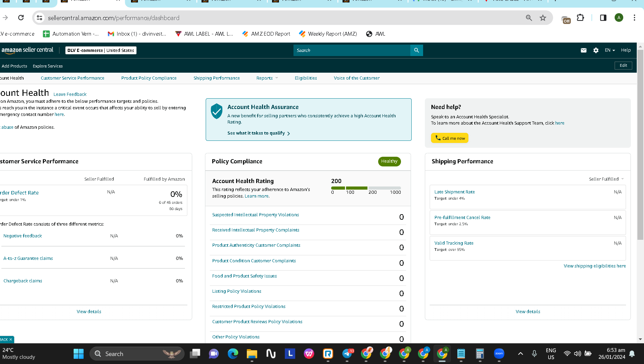Image resolution: width=644 pixels, height=364 pixels.
Task: Open the Late Shipment Rate metric
Action: (x=455, y=192)
